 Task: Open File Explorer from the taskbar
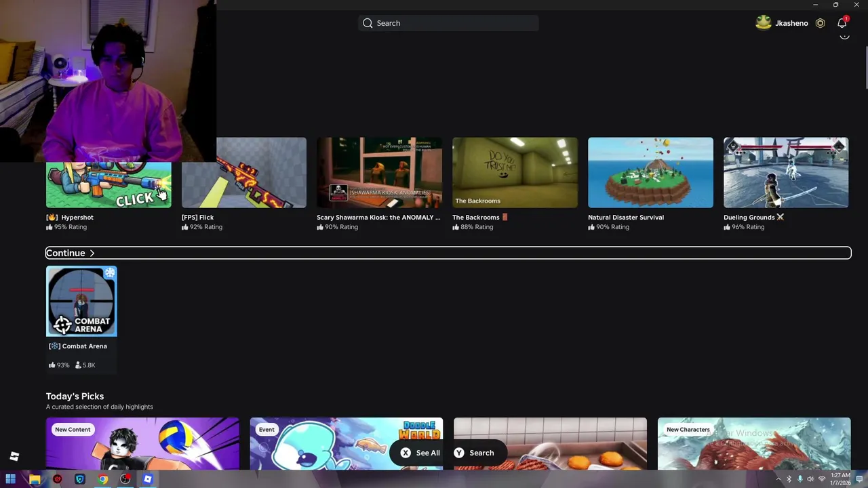coord(35,479)
